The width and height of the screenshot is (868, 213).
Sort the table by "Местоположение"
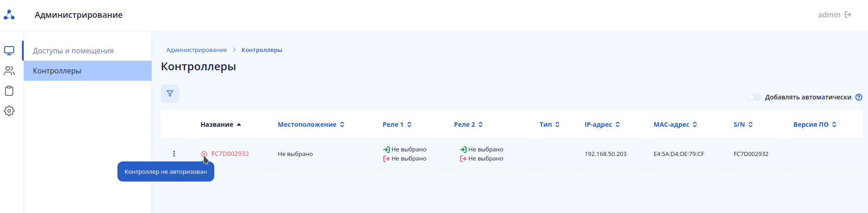coord(311,125)
